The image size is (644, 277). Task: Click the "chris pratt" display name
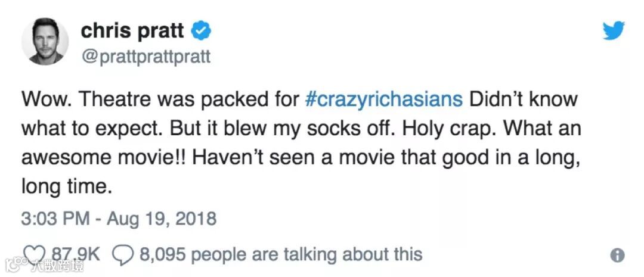point(132,30)
